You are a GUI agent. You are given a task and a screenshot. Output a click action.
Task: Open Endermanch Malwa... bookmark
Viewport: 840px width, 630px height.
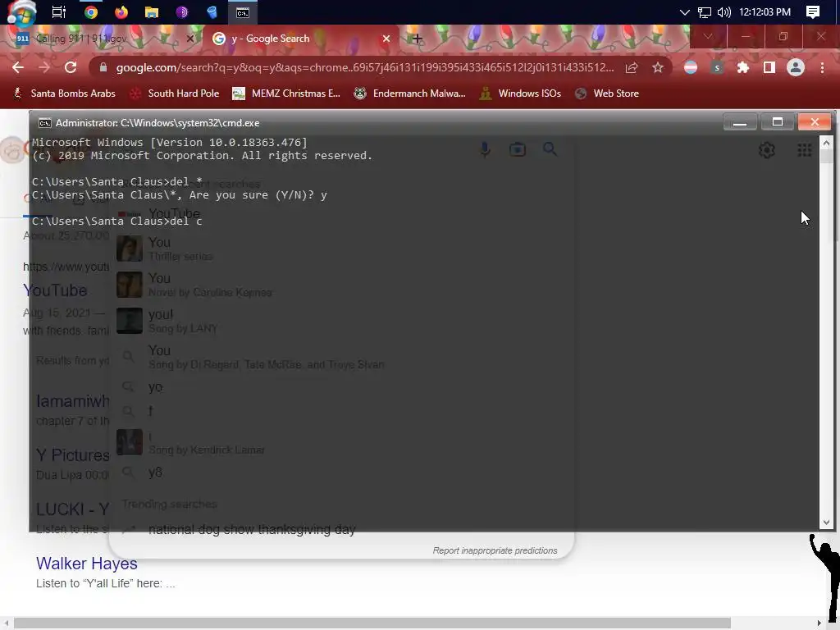(x=410, y=94)
